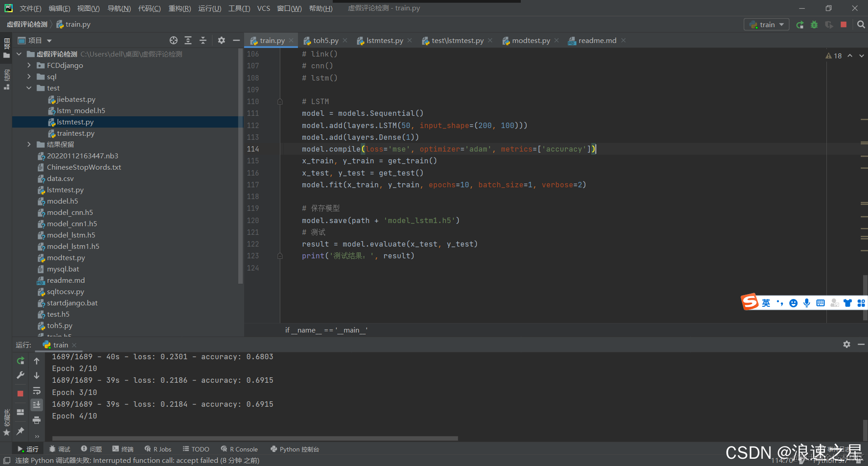Viewport: 868px width, 466px height.
Task: Jump up the stack trace in Run console
Action: pos(37,361)
